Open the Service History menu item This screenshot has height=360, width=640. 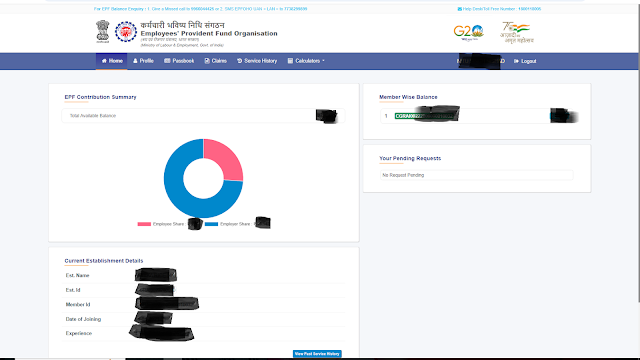(x=257, y=61)
